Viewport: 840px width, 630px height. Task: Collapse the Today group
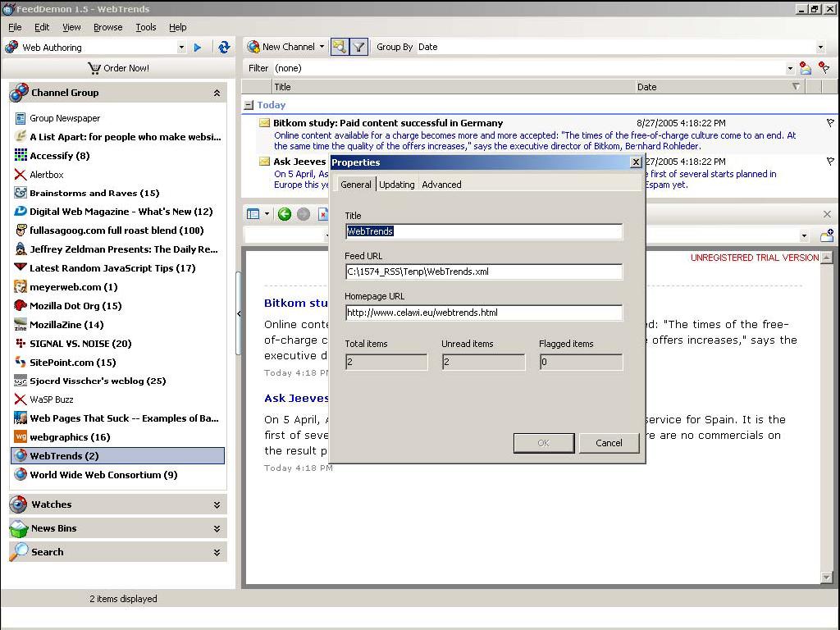(x=248, y=105)
